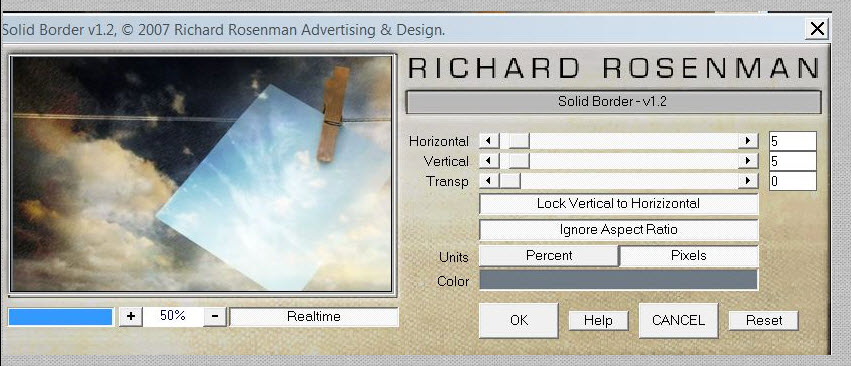Click the Transp slider right arrow
This screenshot has height=366, width=851.
coord(748,181)
